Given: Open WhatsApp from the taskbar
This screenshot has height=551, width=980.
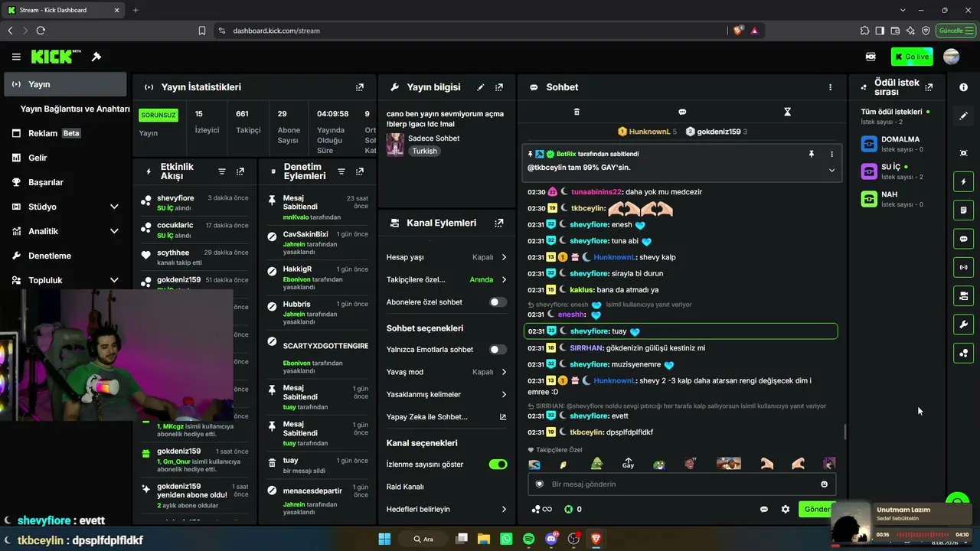Looking at the screenshot, I should coord(506,540).
